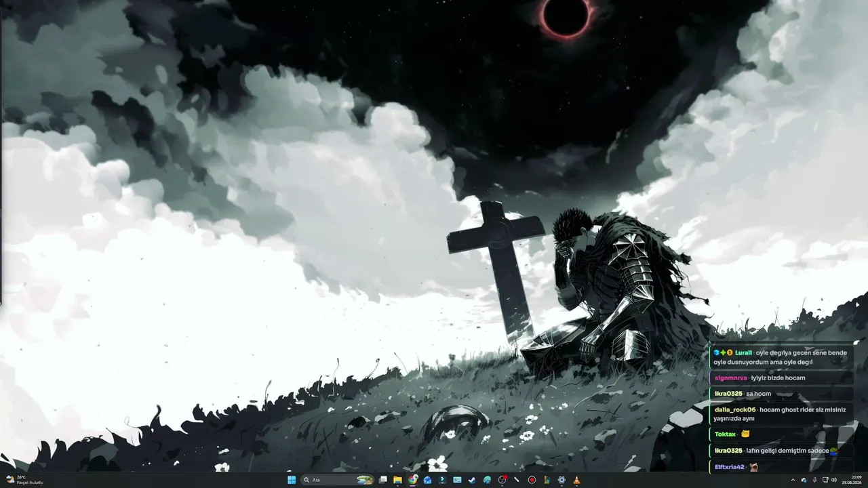Open the Settings gear on the taskbar

coord(561,480)
